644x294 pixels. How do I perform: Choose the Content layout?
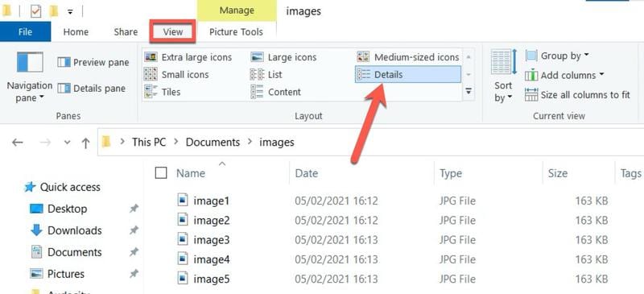click(275, 92)
